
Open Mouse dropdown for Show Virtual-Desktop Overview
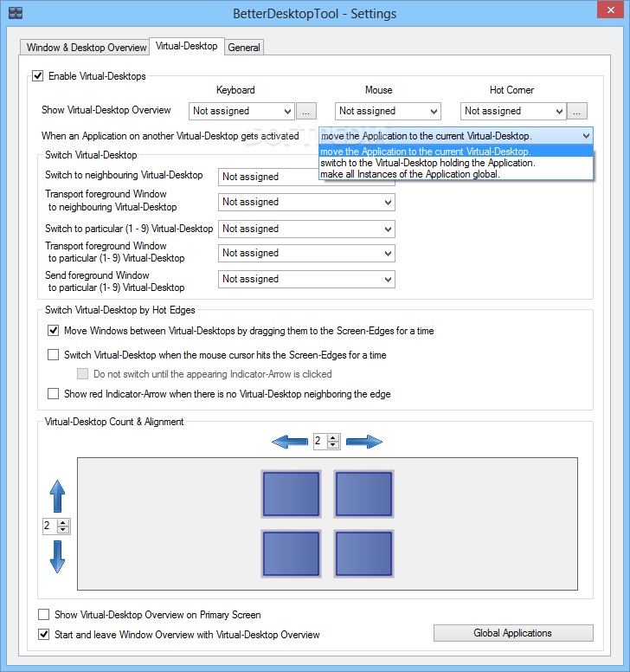point(388,111)
